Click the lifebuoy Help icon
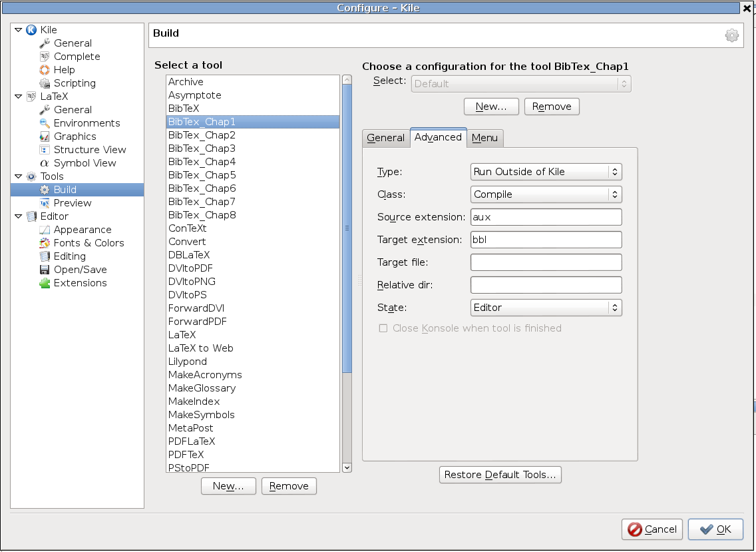This screenshot has width=756, height=552. (x=45, y=70)
